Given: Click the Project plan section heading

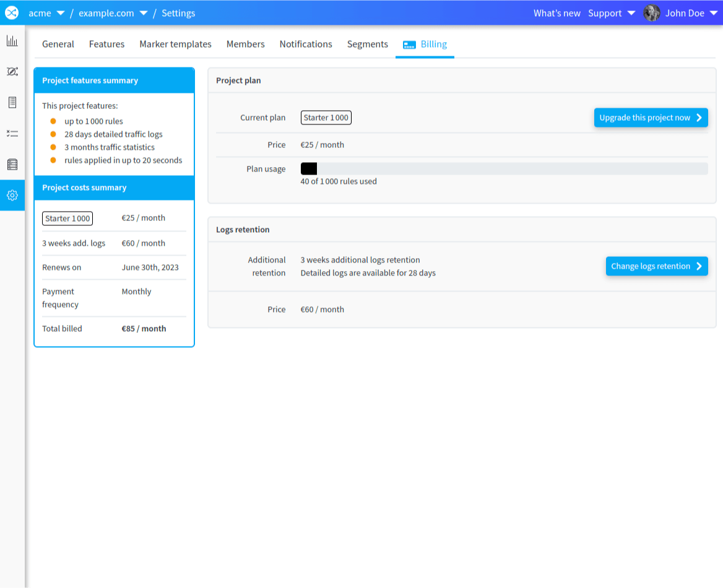Looking at the screenshot, I should point(238,80).
